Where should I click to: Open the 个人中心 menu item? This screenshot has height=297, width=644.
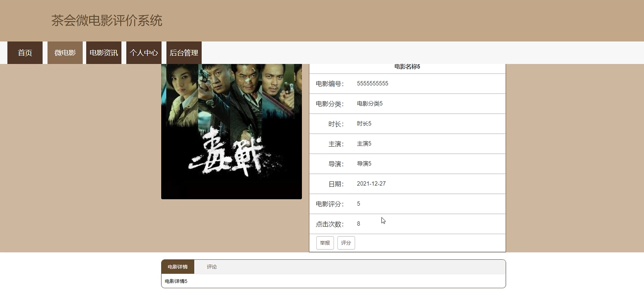coord(144,53)
